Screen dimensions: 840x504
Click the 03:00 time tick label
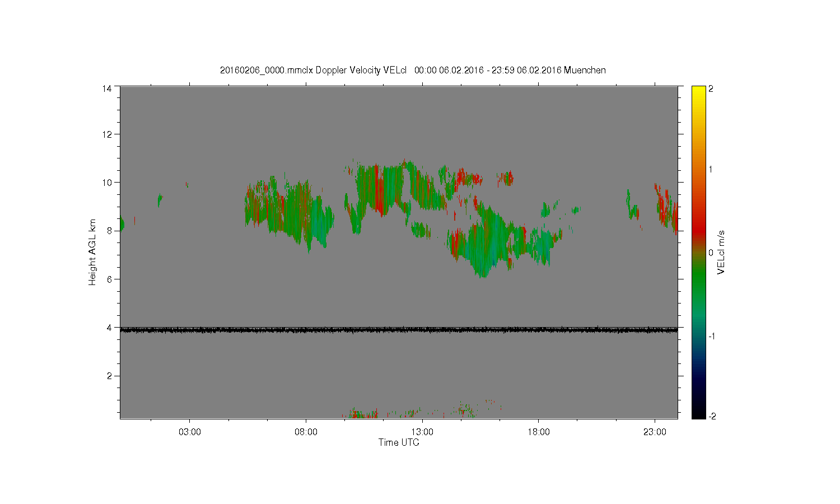(x=189, y=432)
